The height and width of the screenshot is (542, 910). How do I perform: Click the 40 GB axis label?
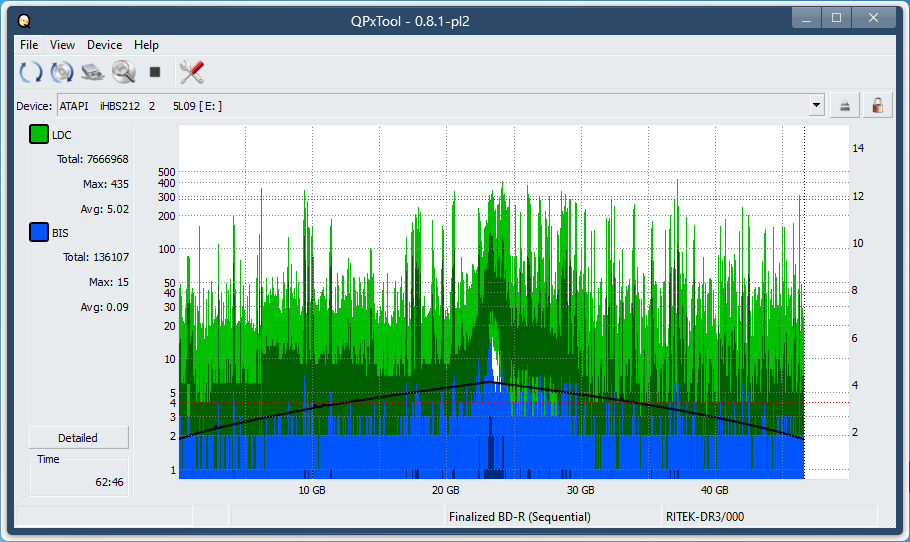click(714, 490)
